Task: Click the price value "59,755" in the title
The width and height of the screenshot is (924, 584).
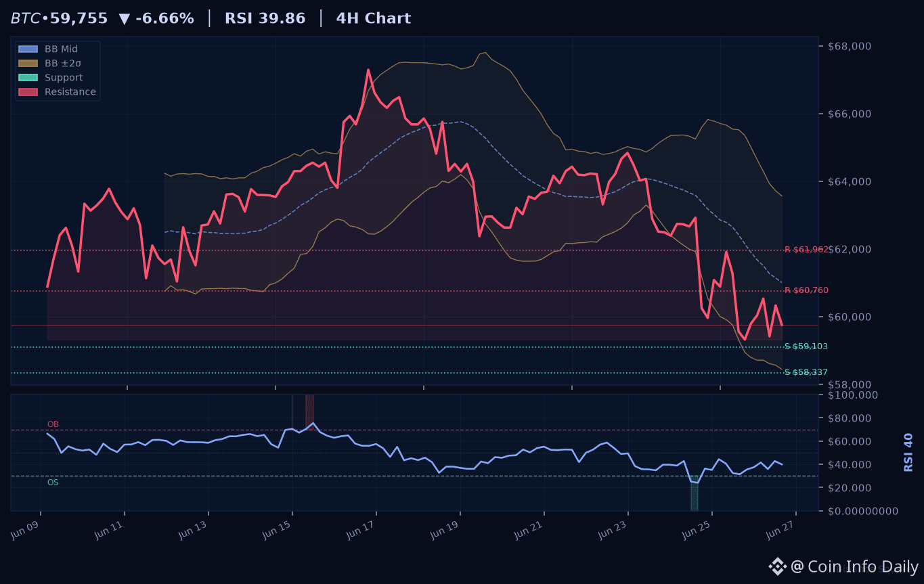Action: tap(79, 18)
